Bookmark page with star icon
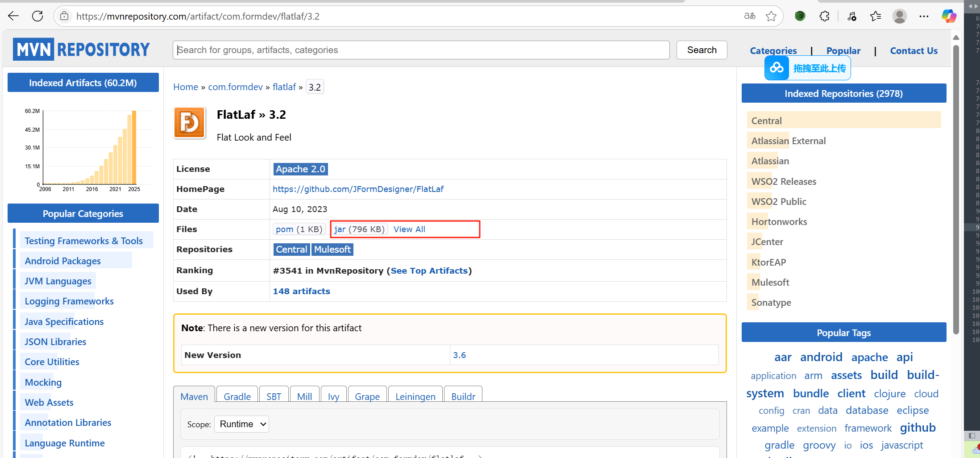 (x=771, y=17)
